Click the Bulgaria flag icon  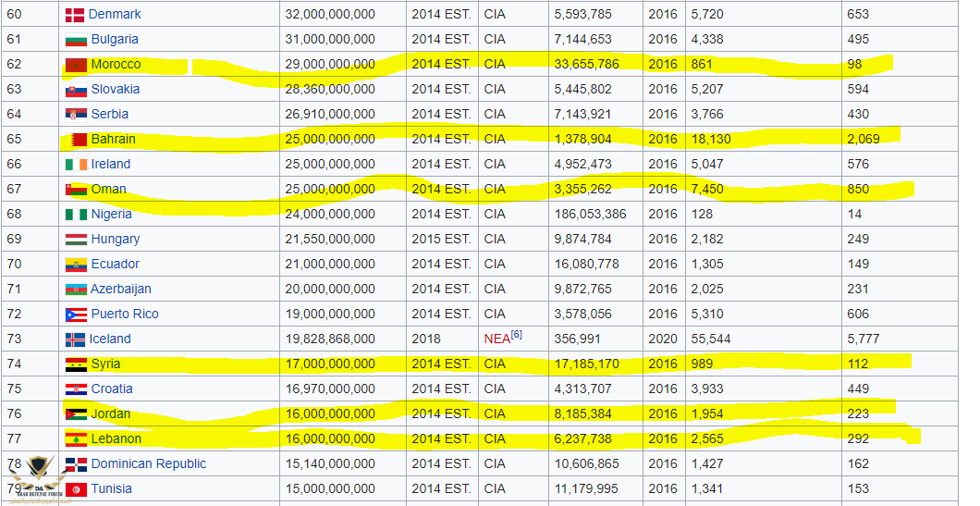[76, 40]
